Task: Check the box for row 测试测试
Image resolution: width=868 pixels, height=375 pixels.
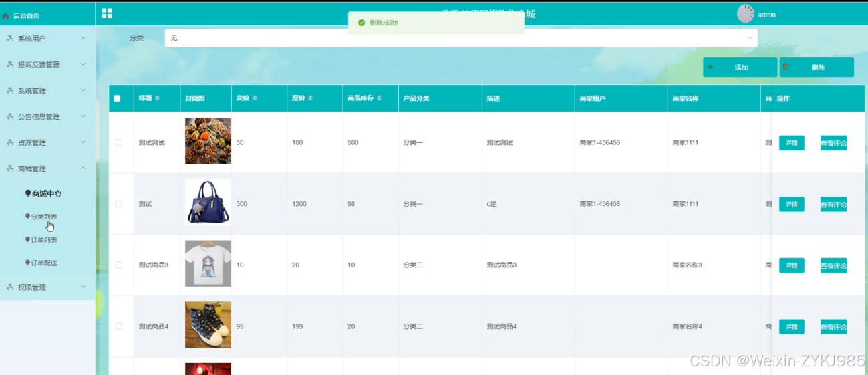Action: point(119,142)
